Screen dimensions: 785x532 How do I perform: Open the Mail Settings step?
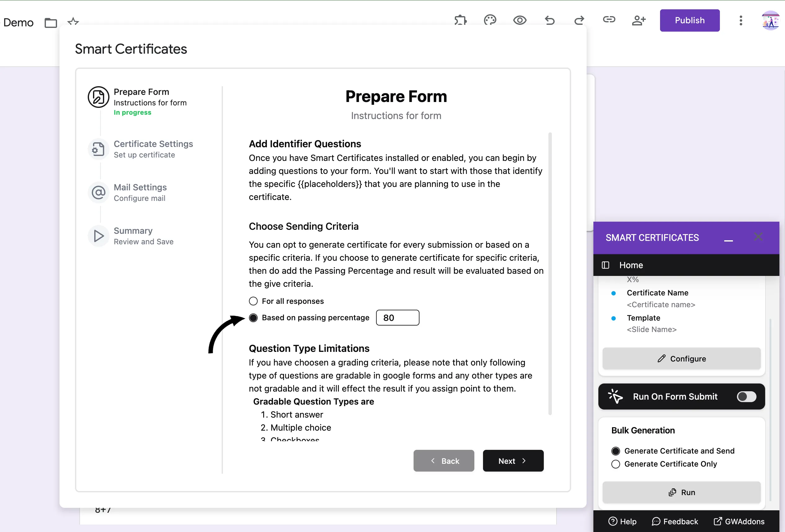(140, 192)
